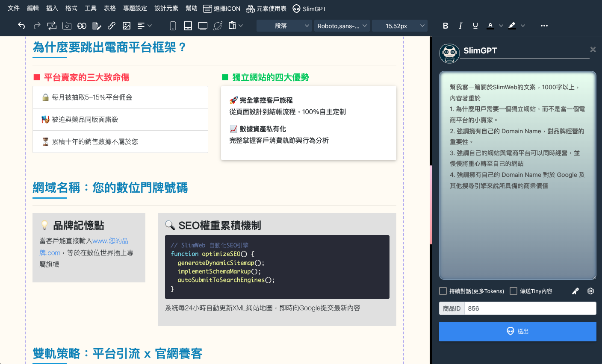Click the microphone icon in SlimGPT panel
This screenshot has width=602, height=364.
[x=575, y=291]
